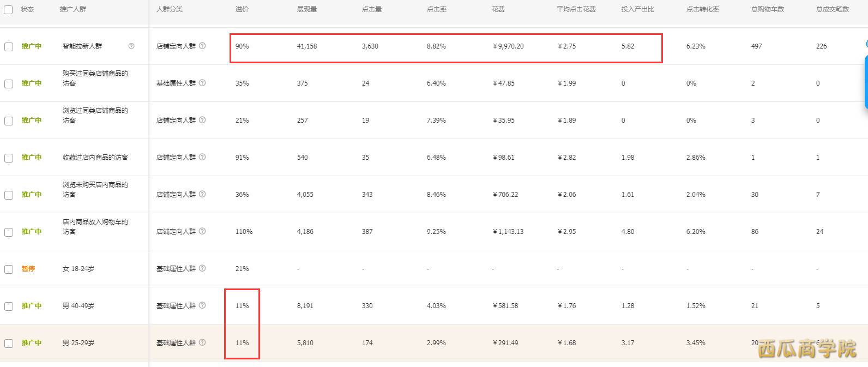Click the ¥1,143.13 spend value
Image resolution: width=868 pixels, height=367 pixels.
click(508, 232)
